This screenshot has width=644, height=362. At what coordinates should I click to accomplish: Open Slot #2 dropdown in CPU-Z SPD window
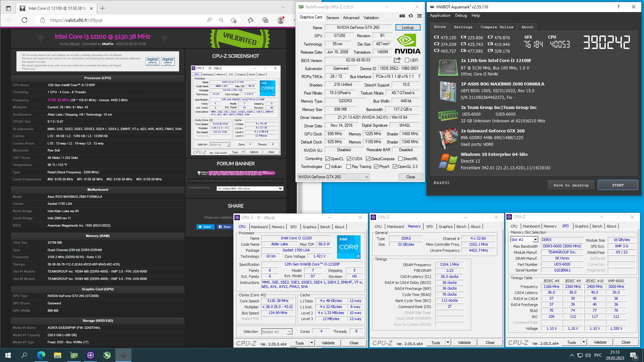[524, 240]
